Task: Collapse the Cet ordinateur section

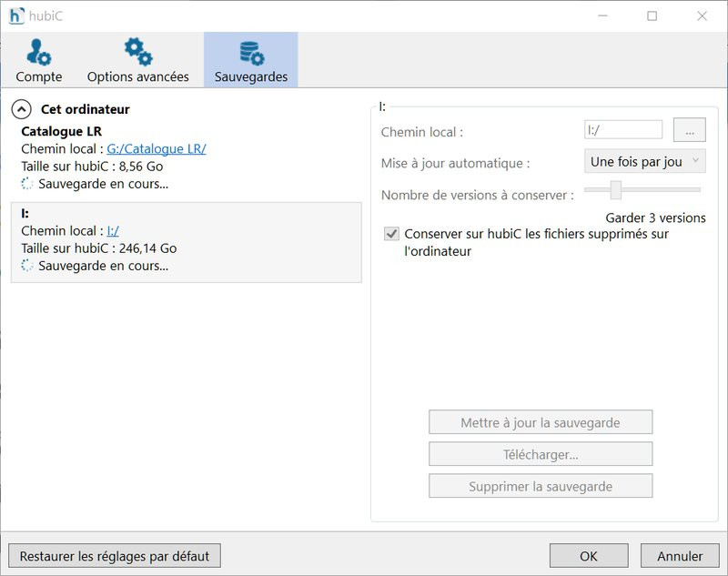Action: point(21,109)
